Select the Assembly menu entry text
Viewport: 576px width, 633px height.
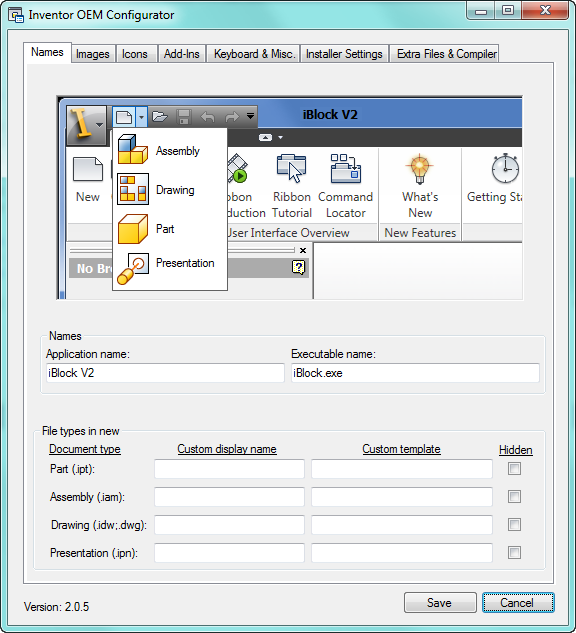click(178, 151)
